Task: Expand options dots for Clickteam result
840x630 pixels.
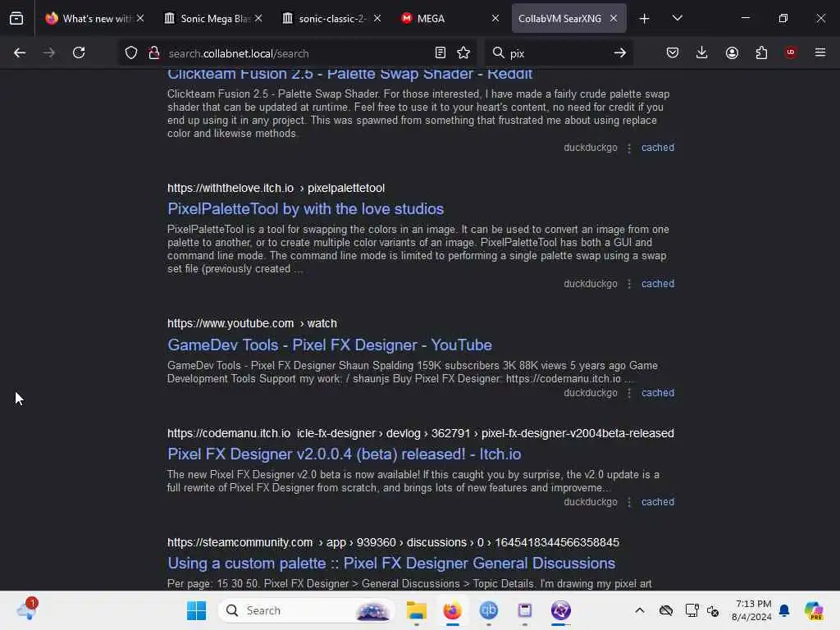Action: point(629,148)
